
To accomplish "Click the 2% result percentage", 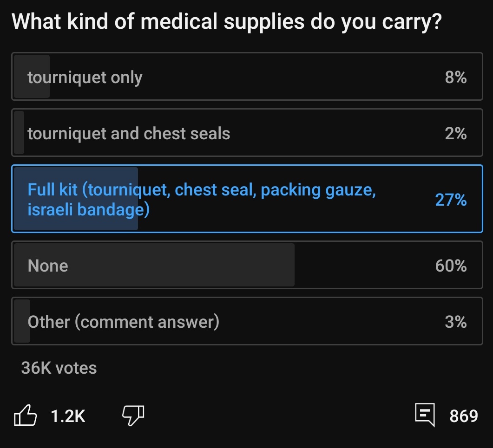I will point(455,134).
